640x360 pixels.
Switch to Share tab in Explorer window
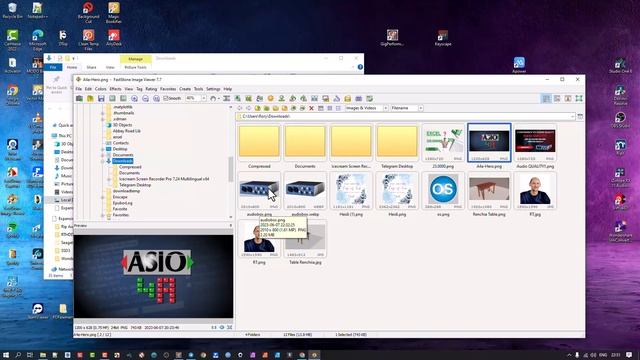91,67
